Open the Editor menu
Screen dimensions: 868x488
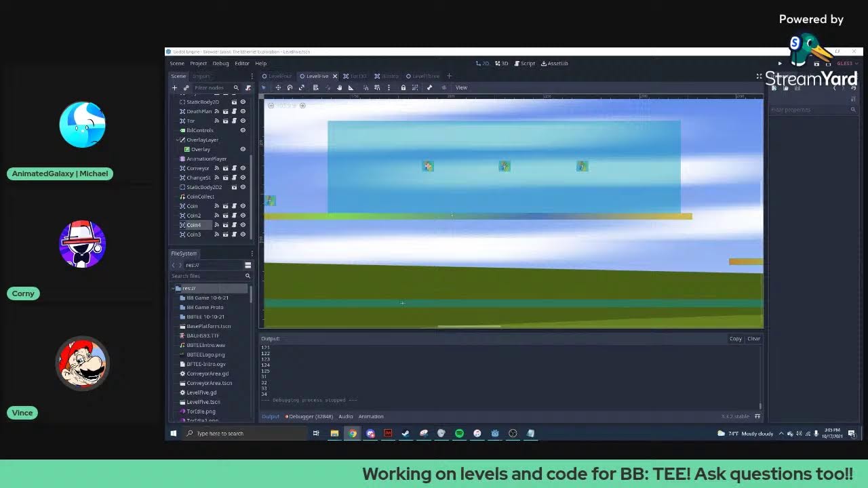pos(242,63)
